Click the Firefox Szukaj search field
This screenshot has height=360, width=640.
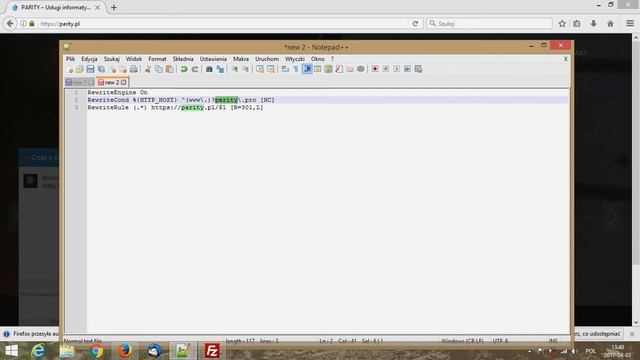click(x=490, y=24)
